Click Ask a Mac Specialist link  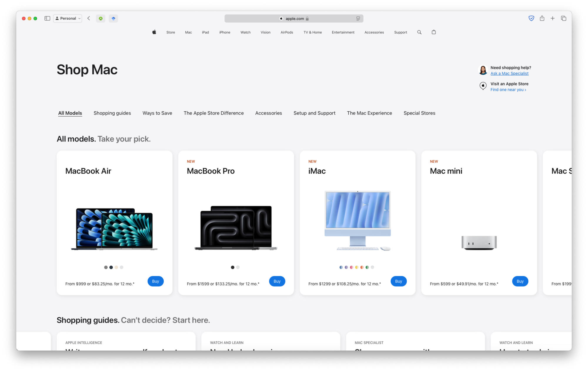tap(509, 73)
